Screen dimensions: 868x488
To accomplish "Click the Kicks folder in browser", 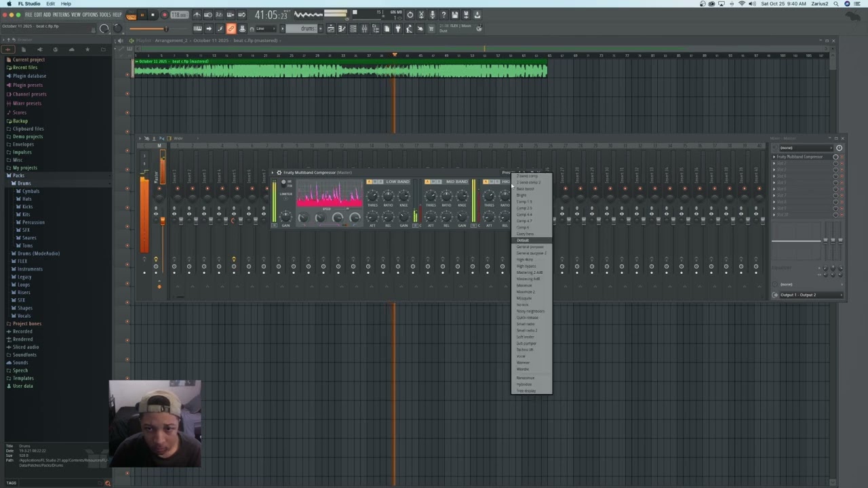I will (x=27, y=207).
